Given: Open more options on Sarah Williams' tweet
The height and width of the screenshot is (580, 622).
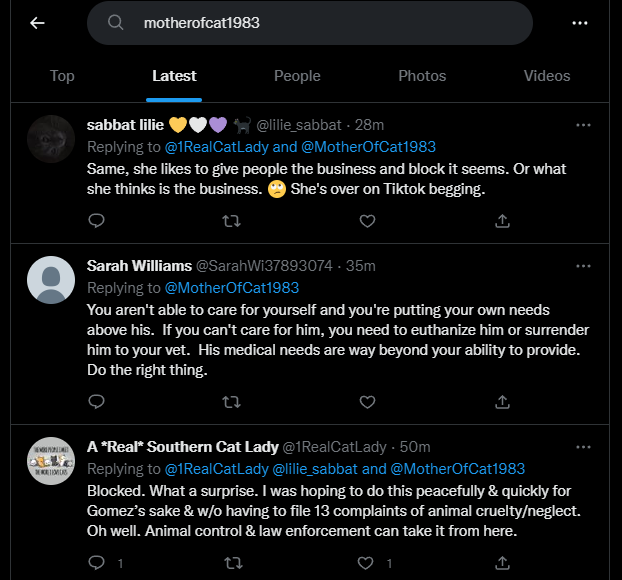Looking at the screenshot, I should pos(583,266).
